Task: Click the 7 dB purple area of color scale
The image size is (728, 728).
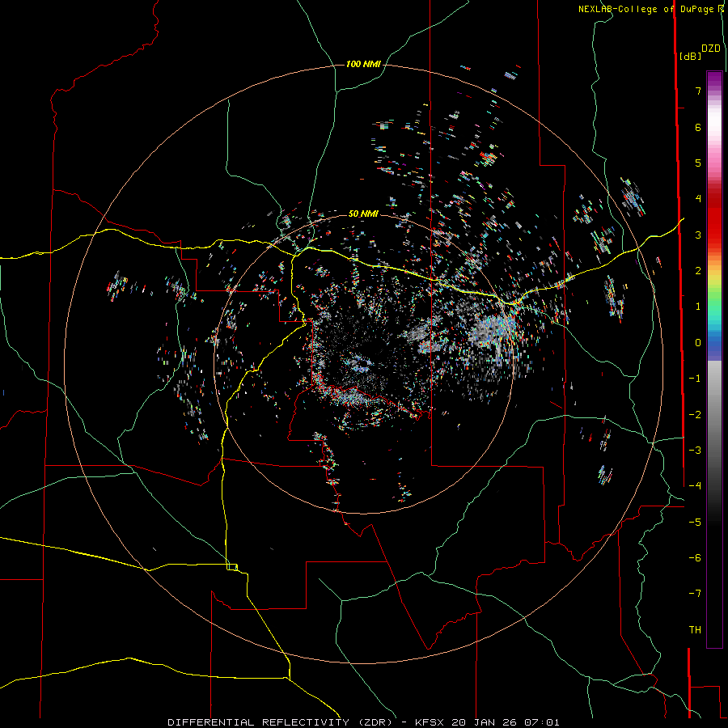Action: pyautogui.click(x=714, y=91)
